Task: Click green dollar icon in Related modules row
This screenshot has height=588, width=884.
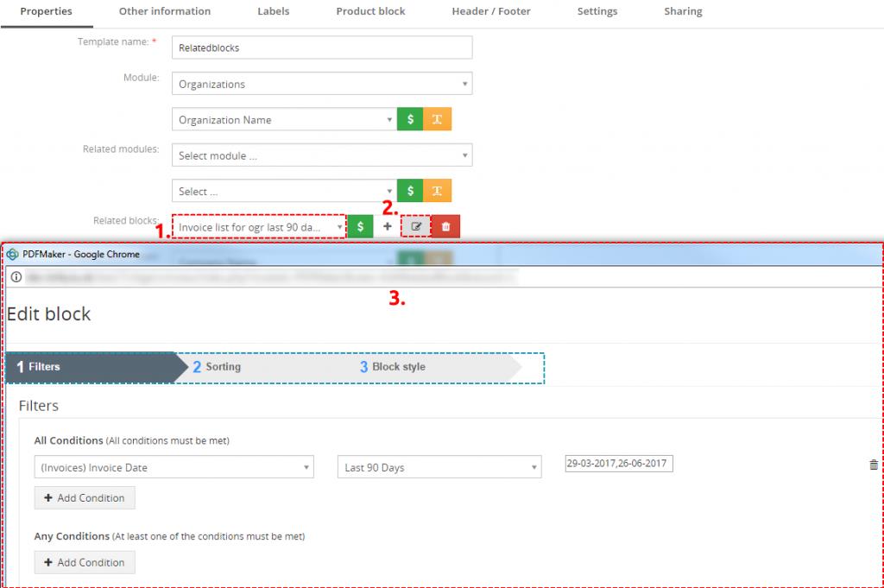Action: coord(410,191)
